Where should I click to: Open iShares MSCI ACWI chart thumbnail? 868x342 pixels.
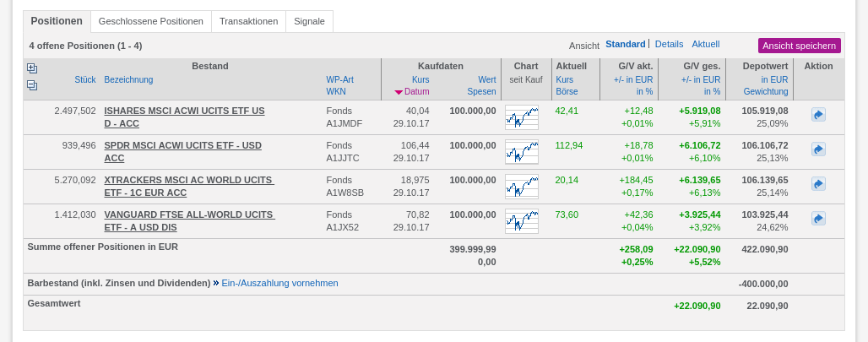tap(521, 117)
